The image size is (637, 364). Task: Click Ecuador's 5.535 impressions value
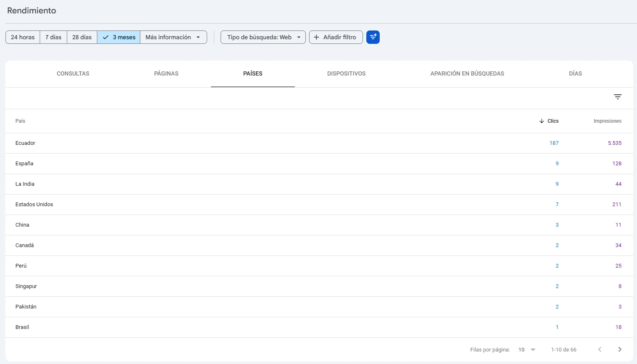tap(614, 143)
